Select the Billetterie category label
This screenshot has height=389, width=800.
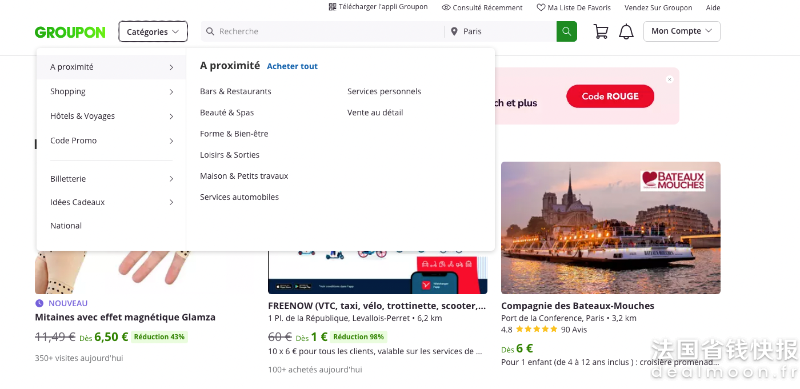68,179
